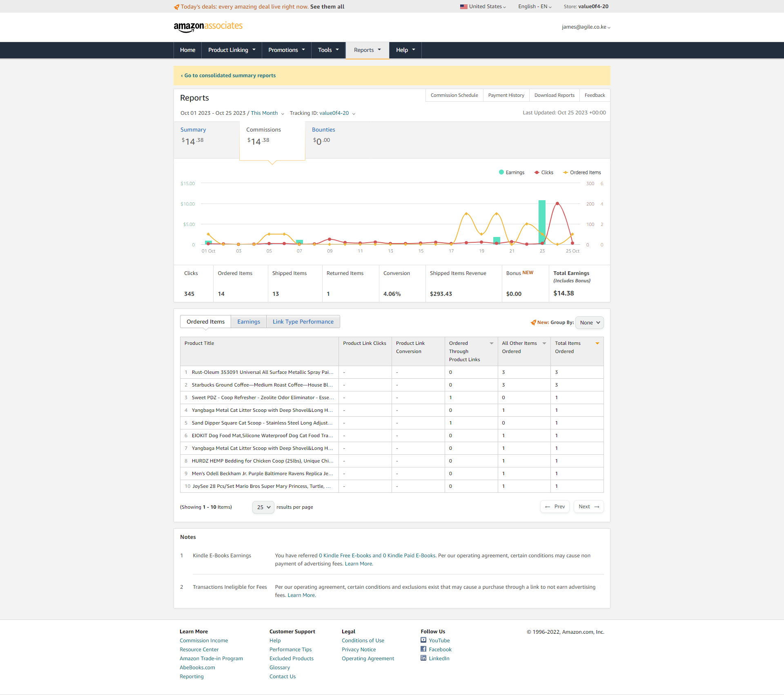
Task: Click the Sweet PDZ Coop Refresher product title
Action: [x=263, y=398]
